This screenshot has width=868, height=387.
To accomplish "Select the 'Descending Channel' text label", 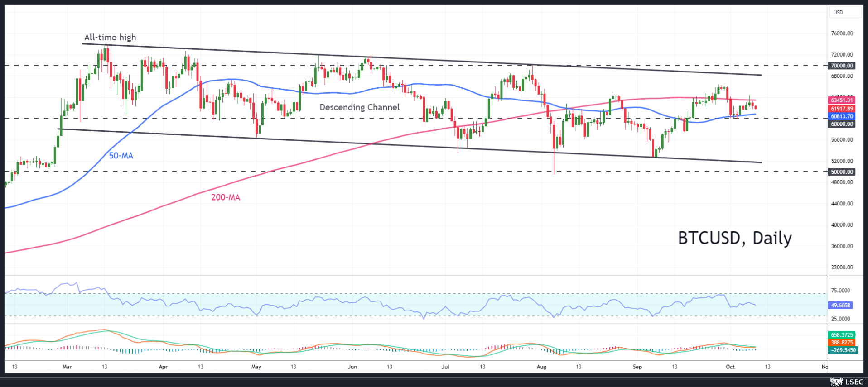I will point(360,107).
